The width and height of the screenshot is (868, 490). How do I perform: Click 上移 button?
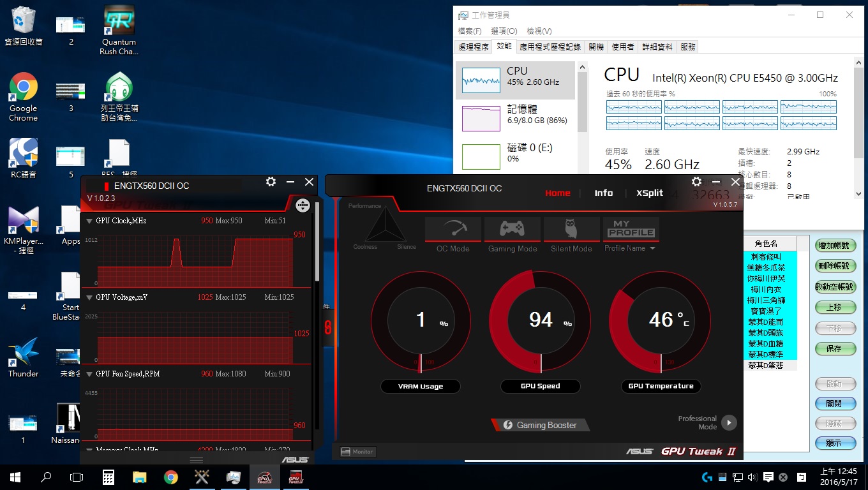[x=835, y=308]
